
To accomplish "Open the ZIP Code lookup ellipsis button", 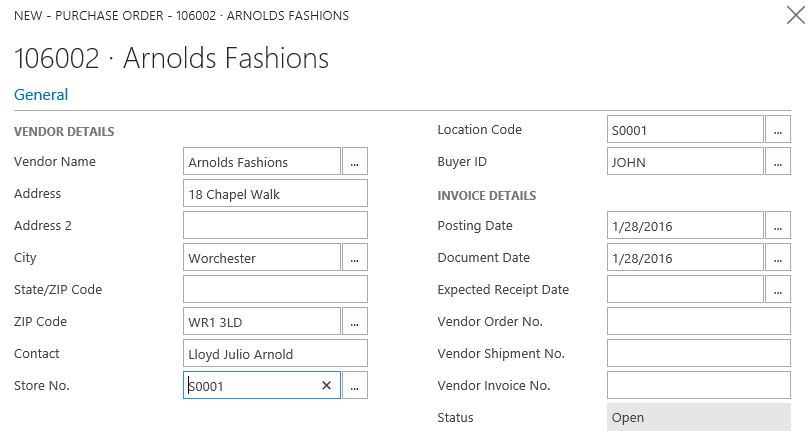I will click(x=355, y=321).
